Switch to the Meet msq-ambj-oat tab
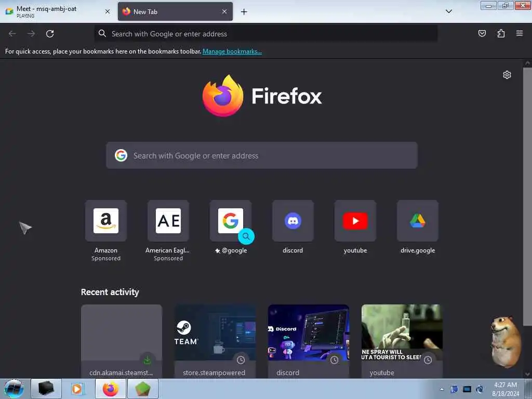 click(58, 11)
